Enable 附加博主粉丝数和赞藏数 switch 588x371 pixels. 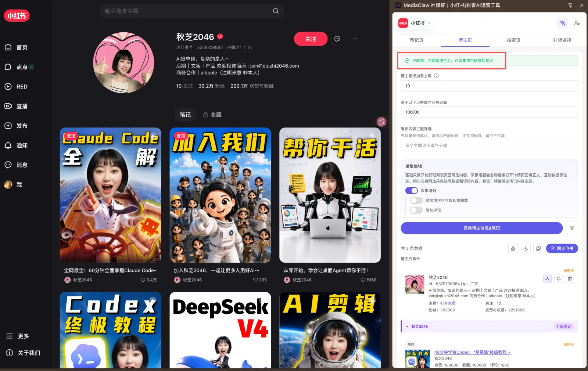416,201
